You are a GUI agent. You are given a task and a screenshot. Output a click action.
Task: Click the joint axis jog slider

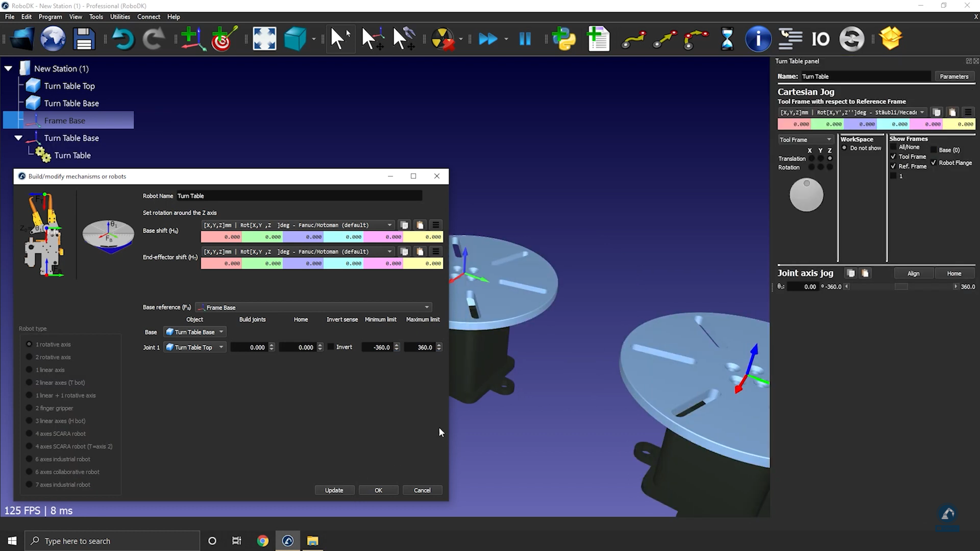901,287
